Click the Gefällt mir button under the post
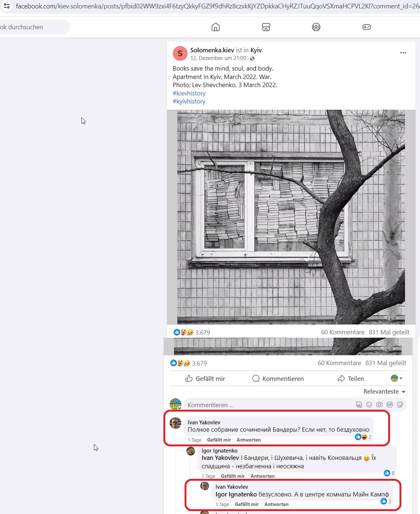Screen dimensions: 420x514 [205, 379]
